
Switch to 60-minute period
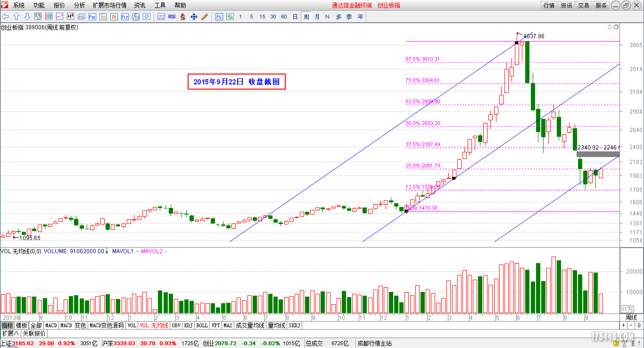[x=284, y=17]
